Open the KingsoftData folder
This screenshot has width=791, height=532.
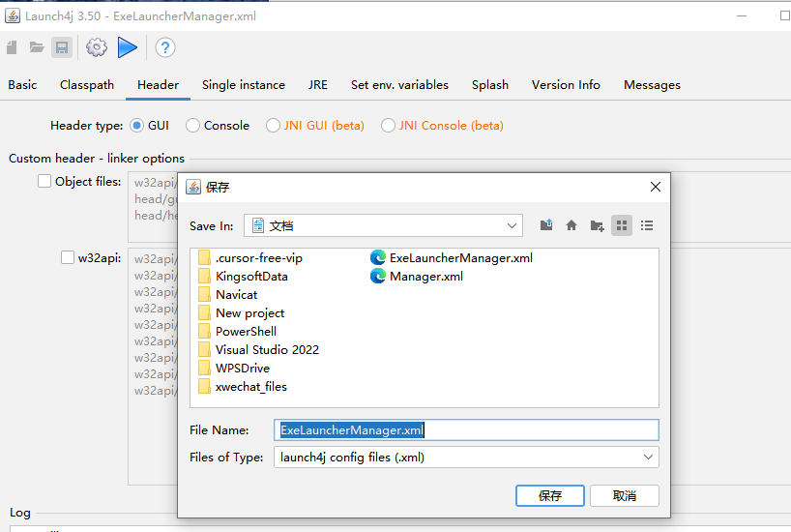point(243,276)
